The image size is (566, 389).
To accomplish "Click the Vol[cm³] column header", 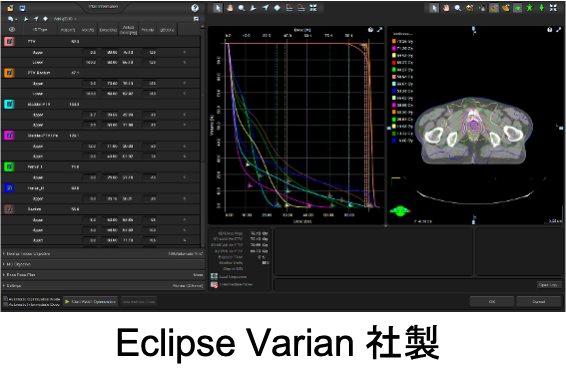I will click(x=68, y=30).
